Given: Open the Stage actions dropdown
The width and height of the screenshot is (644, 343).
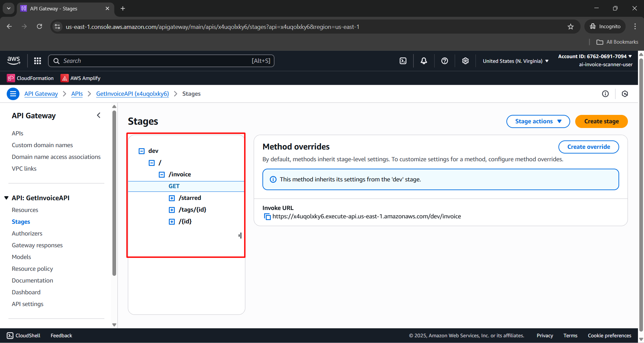Looking at the screenshot, I should (538, 121).
